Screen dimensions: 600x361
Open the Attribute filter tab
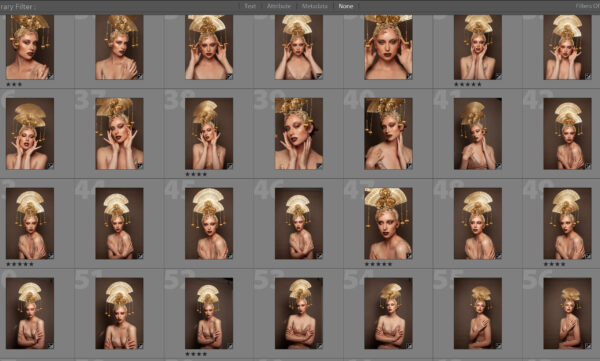tap(279, 6)
